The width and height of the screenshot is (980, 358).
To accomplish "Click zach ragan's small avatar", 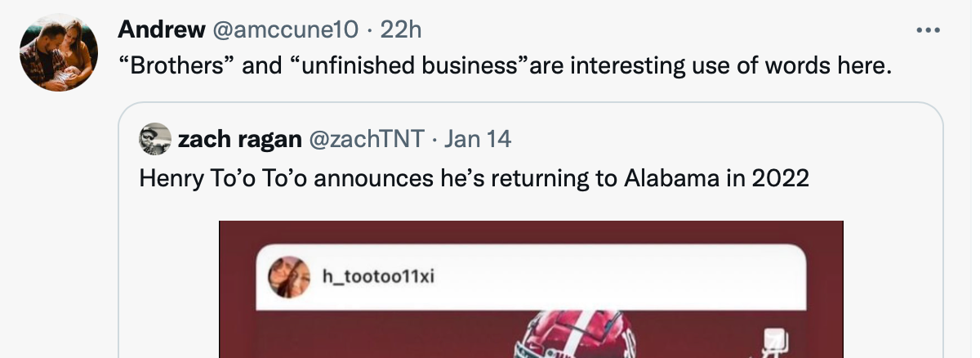I will [x=155, y=140].
